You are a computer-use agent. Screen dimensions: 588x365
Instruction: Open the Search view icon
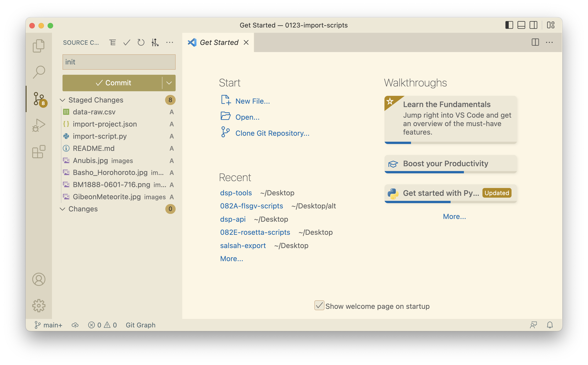click(38, 72)
